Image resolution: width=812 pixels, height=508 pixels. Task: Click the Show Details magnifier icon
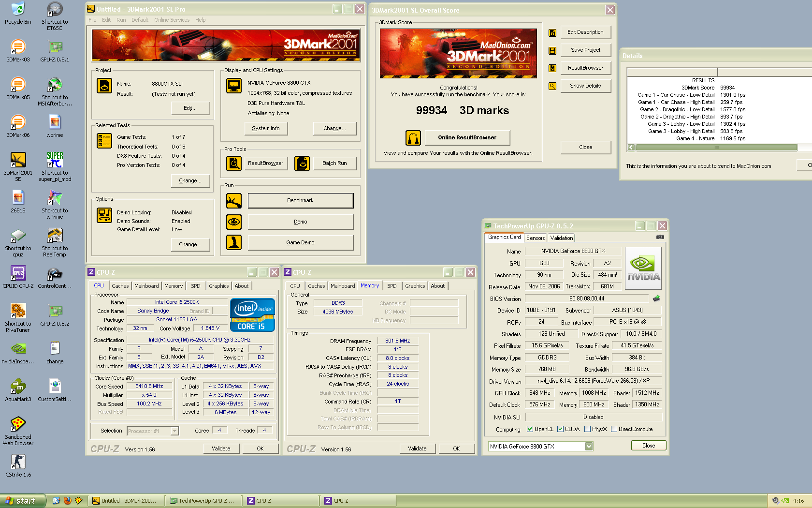(x=552, y=86)
